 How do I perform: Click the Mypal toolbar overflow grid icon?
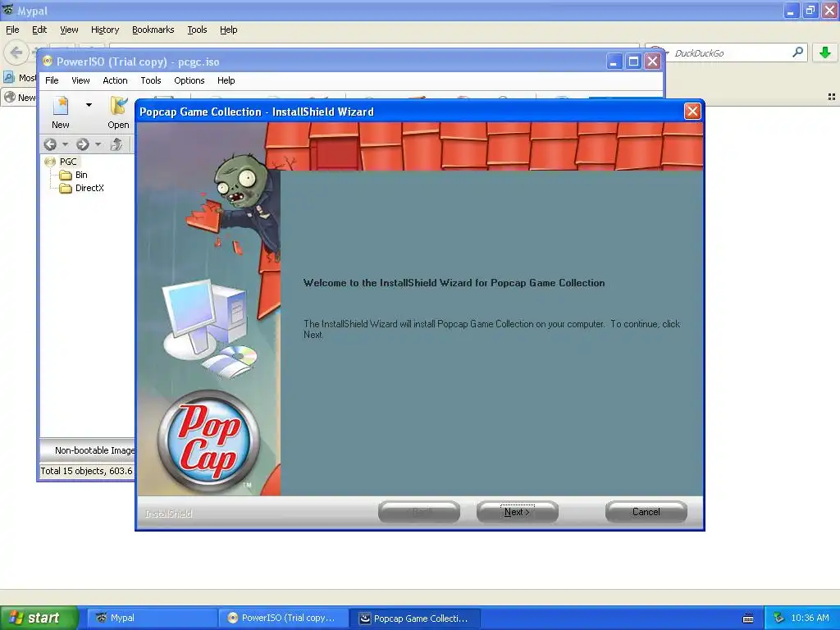(x=832, y=97)
